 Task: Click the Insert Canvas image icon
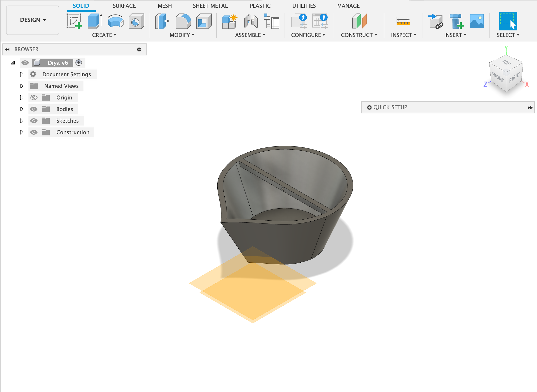[477, 21]
